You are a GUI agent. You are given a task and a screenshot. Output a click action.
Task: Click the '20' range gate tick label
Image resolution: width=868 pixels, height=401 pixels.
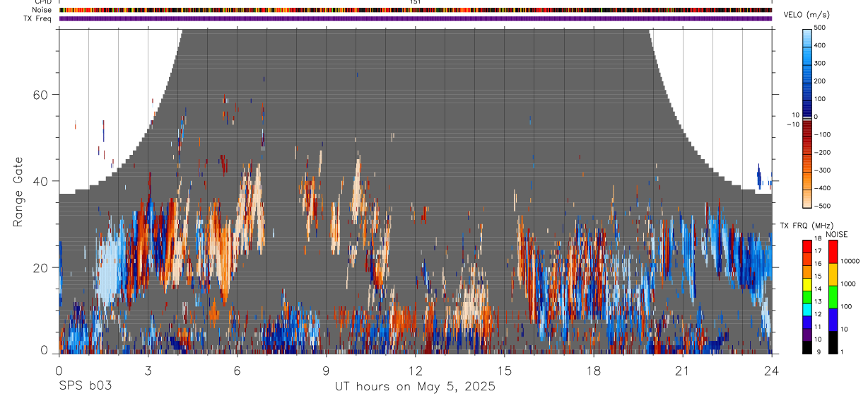42,268
